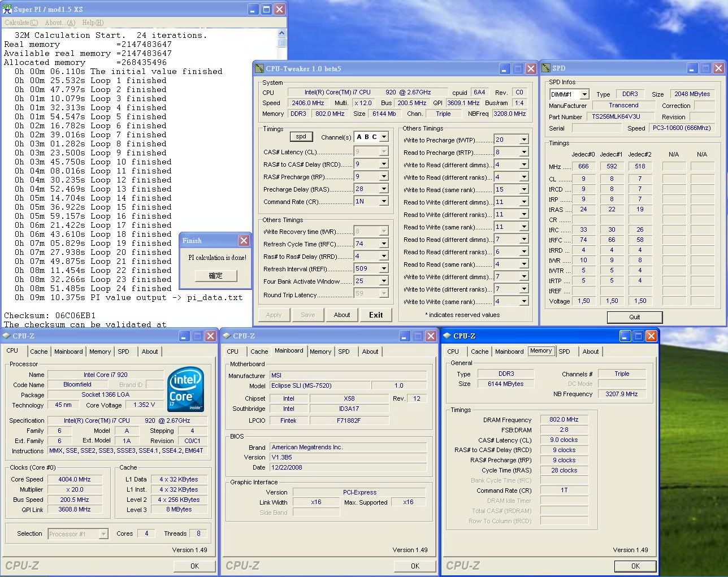Screen dimensions: 728x577
Task: Click OK in the leftmost CPU-Z window
Action: pyautogui.click(x=194, y=566)
